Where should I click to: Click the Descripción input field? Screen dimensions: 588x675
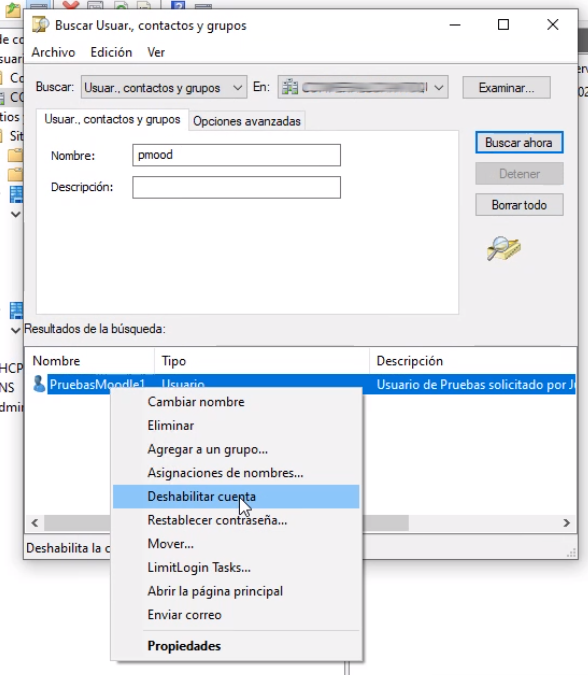(x=236, y=187)
